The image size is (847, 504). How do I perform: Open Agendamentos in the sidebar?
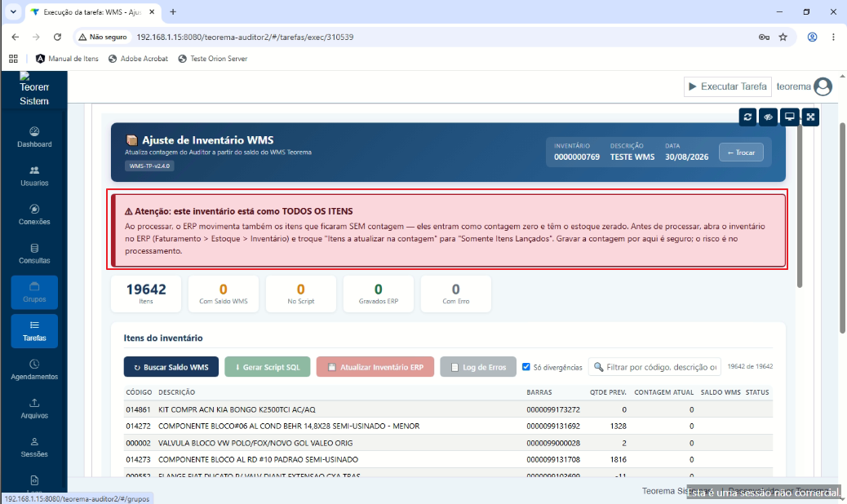pyautogui.click(x=34, y=369)
